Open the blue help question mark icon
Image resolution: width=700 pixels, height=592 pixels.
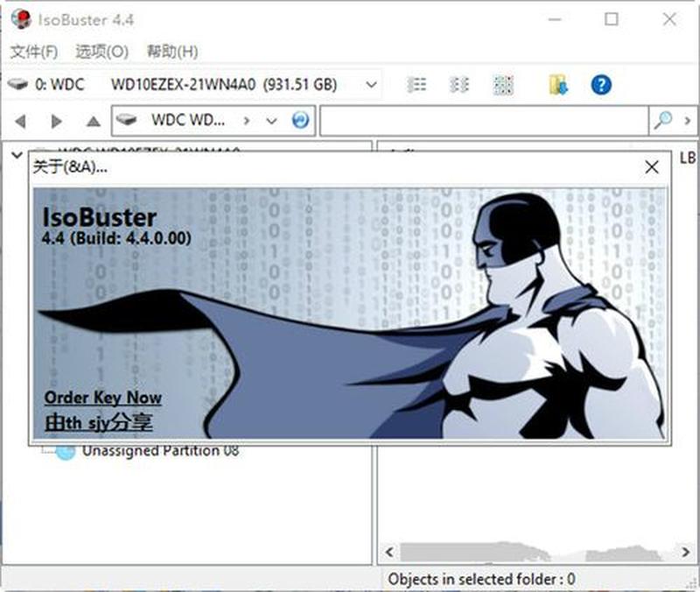click(601, 84)
